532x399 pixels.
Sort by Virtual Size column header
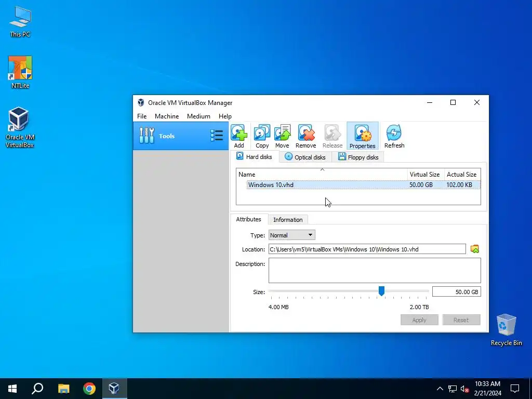(x=424, y=175)
